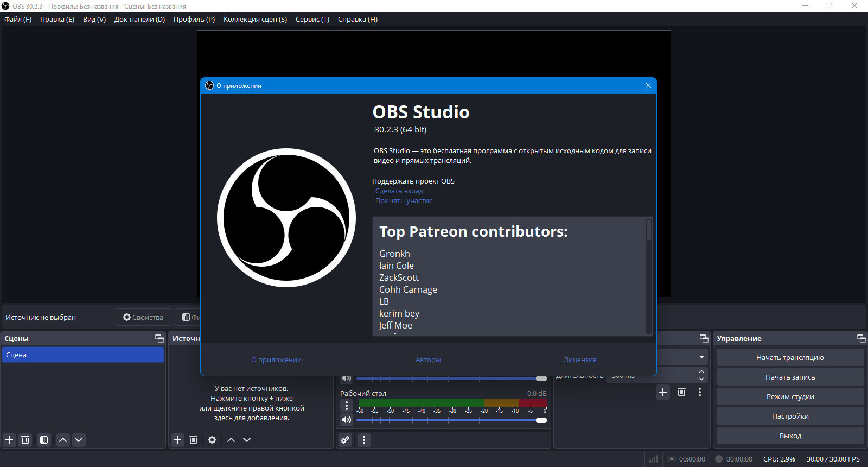
Task: Mute the Рабочий стол audio speaker
Action: [x=347, y=420]
